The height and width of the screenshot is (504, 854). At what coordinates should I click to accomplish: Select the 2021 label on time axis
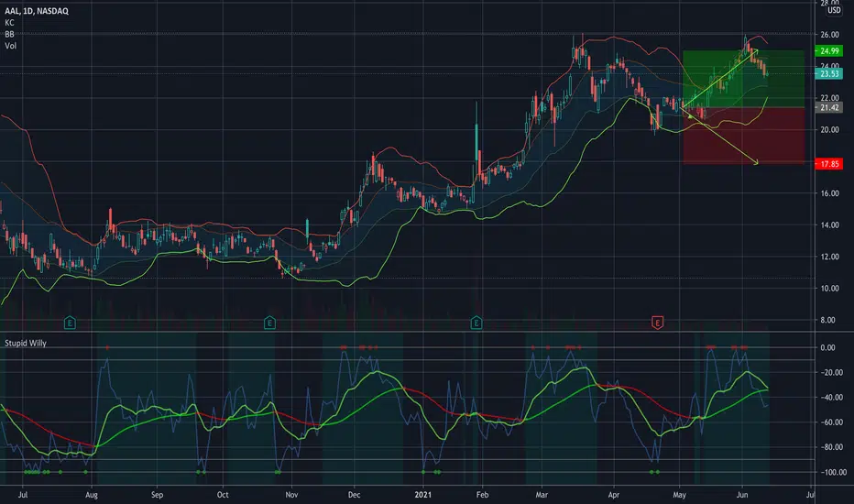[x=422, y=495]
